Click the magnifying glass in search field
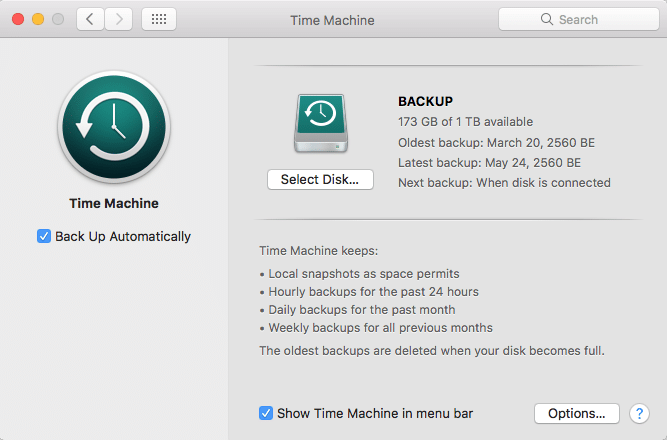The width and height of the screenshot is (667, 440). tap(547, 19)
